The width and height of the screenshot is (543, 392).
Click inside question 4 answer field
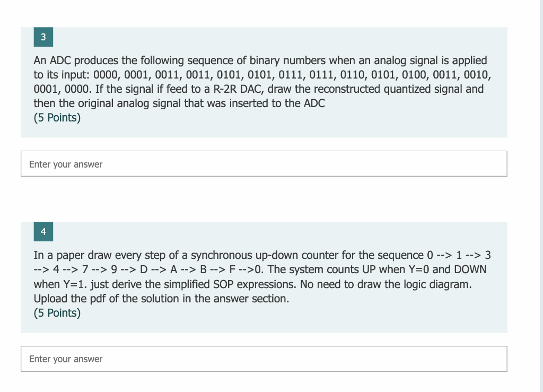[x=264, y=359]
